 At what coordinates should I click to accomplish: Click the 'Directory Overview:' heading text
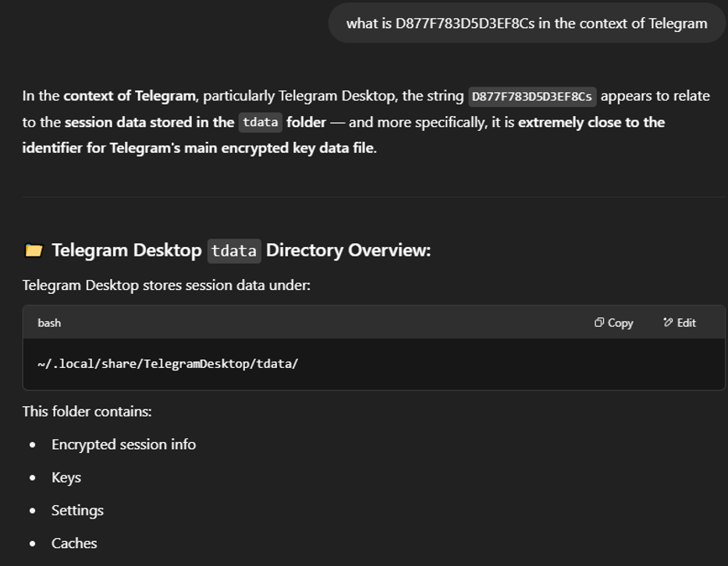348,250
